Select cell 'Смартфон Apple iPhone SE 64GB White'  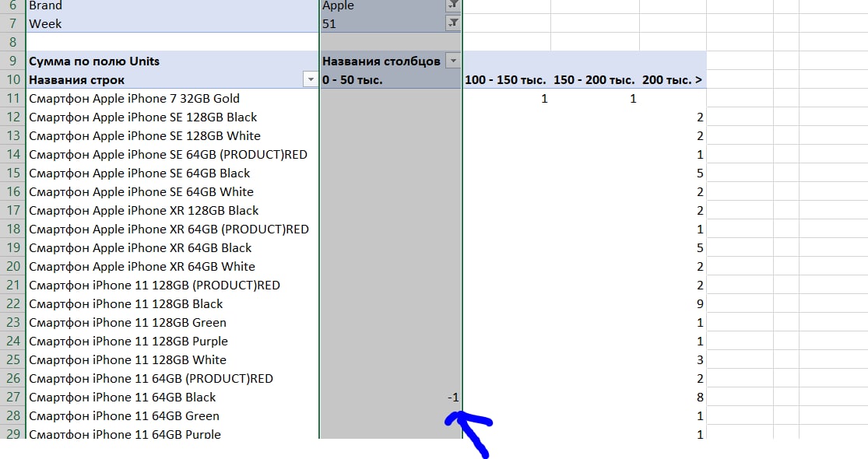(x=172, y=192)
